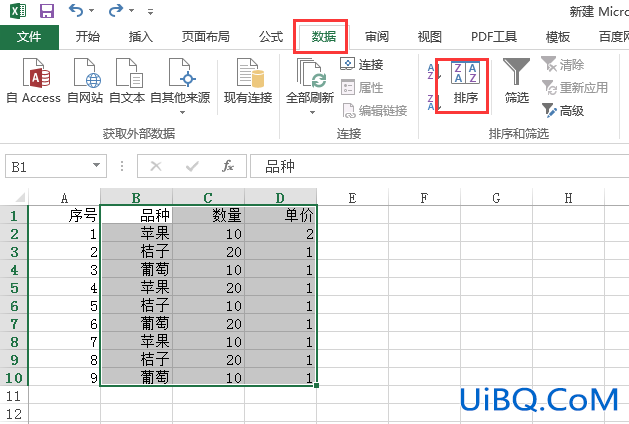Click cell 葡萄 in row 10

click(x=136, y=377)
